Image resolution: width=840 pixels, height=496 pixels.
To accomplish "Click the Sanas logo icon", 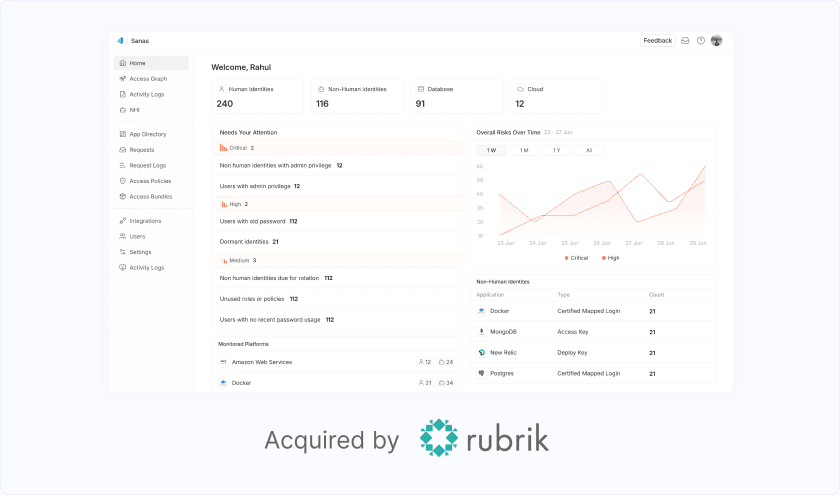I will click(x=120, y=41).
